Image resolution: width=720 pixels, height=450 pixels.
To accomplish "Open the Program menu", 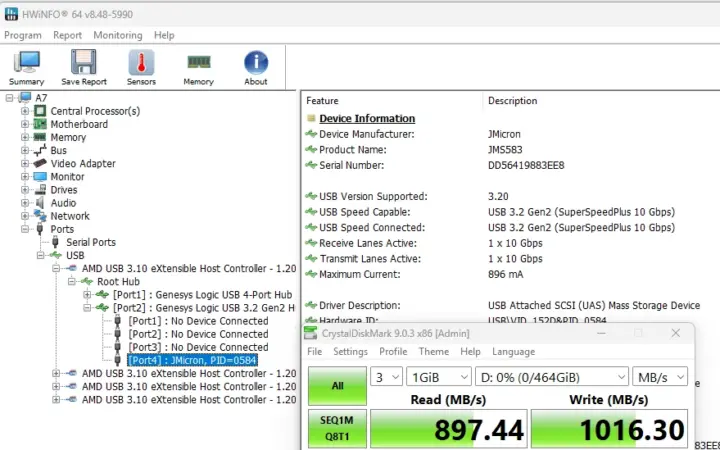I will (23, 35).
